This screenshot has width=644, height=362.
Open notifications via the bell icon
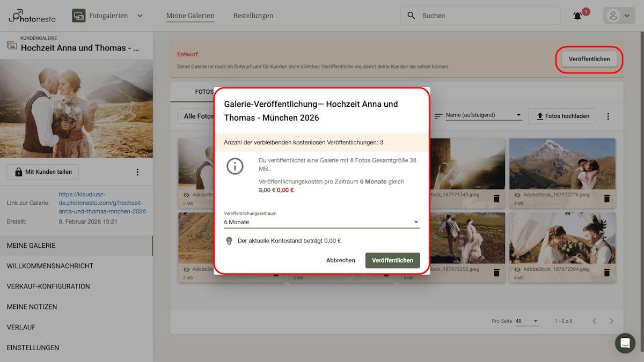pos(577,16)
